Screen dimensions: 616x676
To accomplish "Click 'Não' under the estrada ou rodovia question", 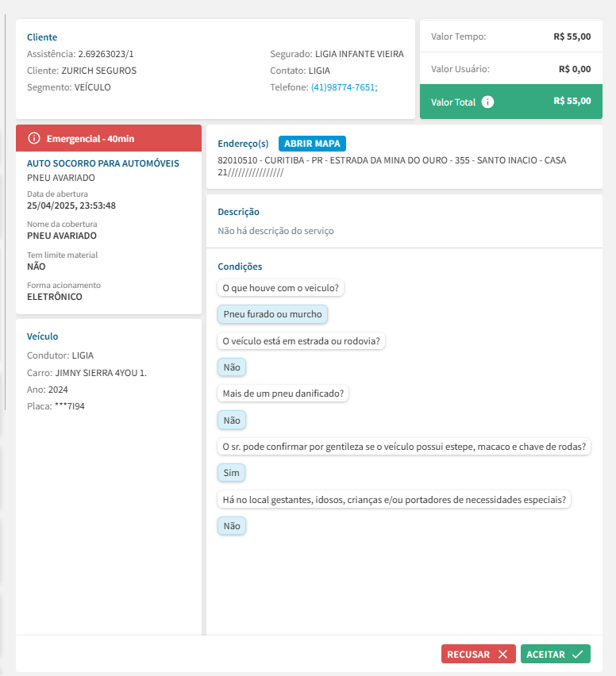I will click(232, 367).
